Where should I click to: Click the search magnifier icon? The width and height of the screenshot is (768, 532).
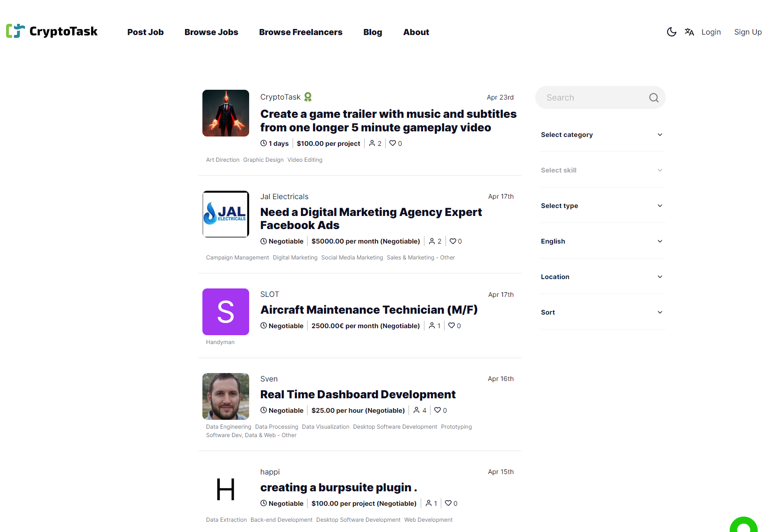point(653,98)
